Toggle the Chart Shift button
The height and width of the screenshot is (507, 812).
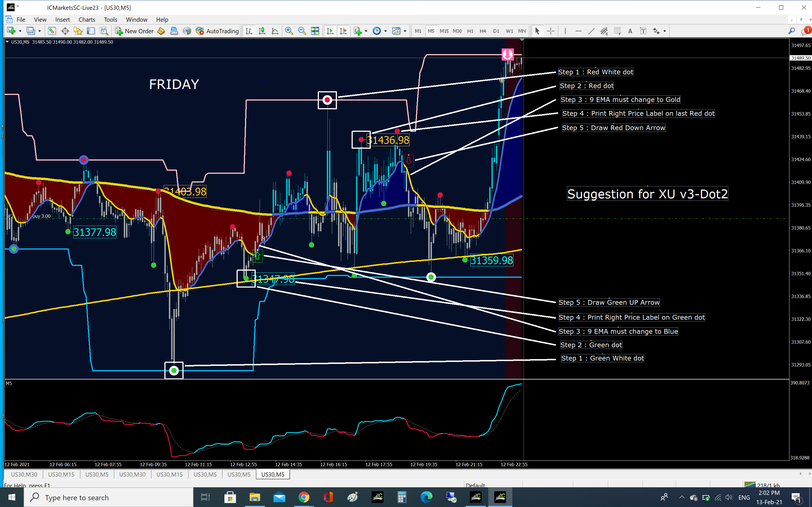tap(343, 31)
